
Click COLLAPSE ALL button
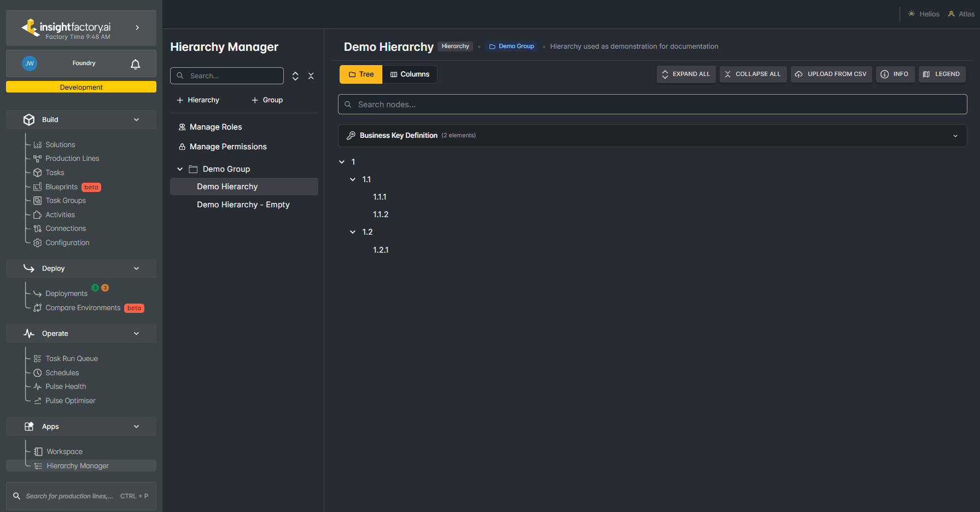[753, 74]
